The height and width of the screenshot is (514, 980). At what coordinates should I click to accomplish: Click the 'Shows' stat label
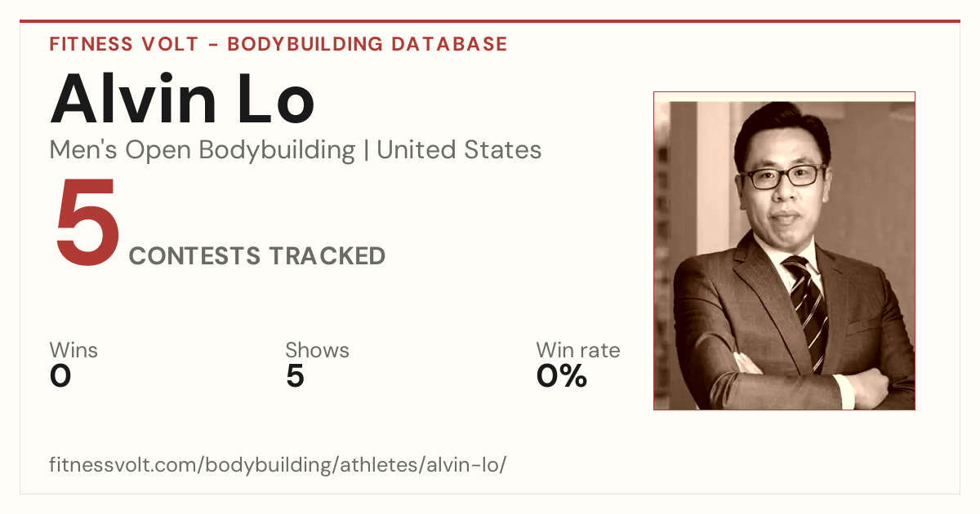coord(317,351)
